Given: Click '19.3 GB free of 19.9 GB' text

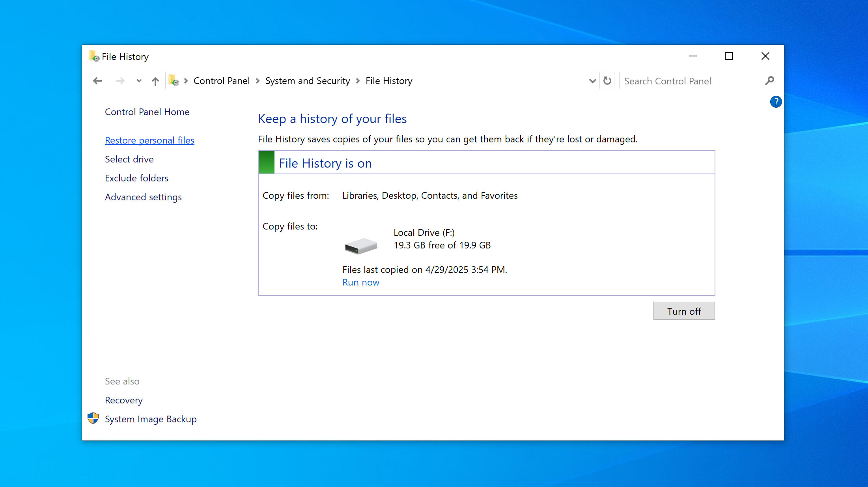Looking at the screenshot, I should click(442, 245).
